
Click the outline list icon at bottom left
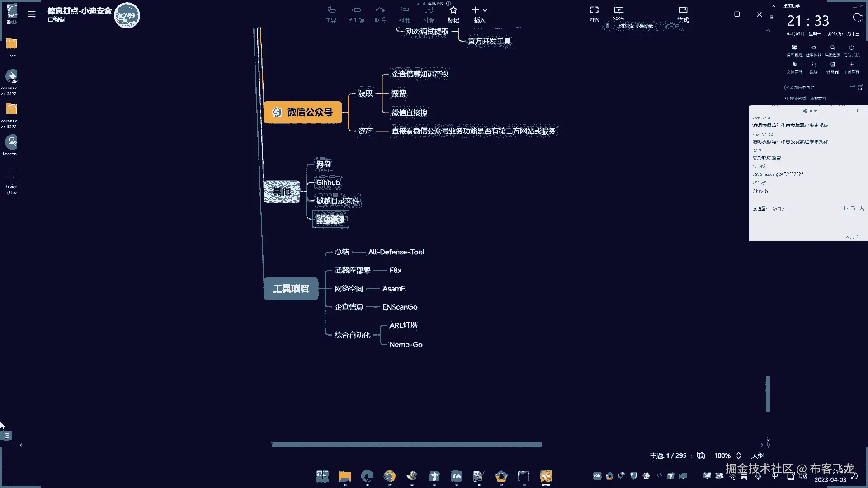(x=6, y=436)
